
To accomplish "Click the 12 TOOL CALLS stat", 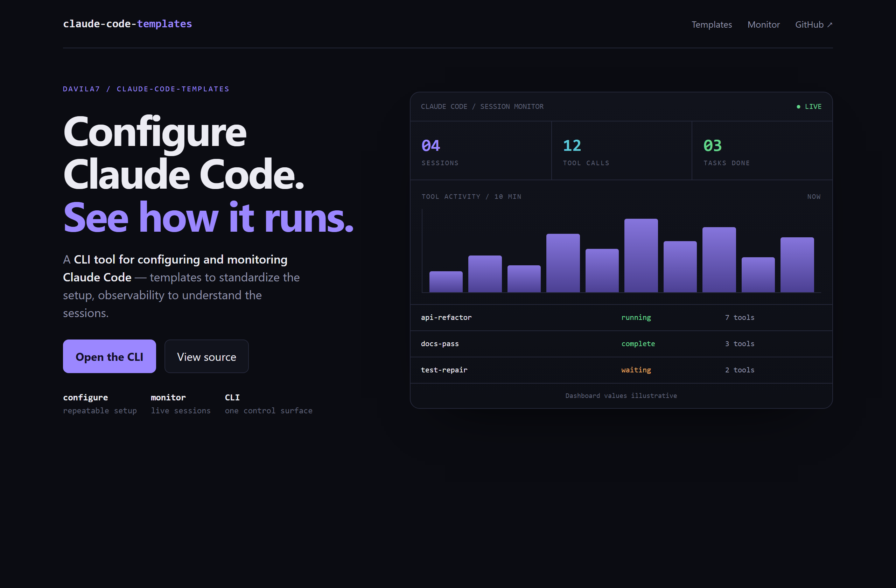I will (x=622, y=150).
